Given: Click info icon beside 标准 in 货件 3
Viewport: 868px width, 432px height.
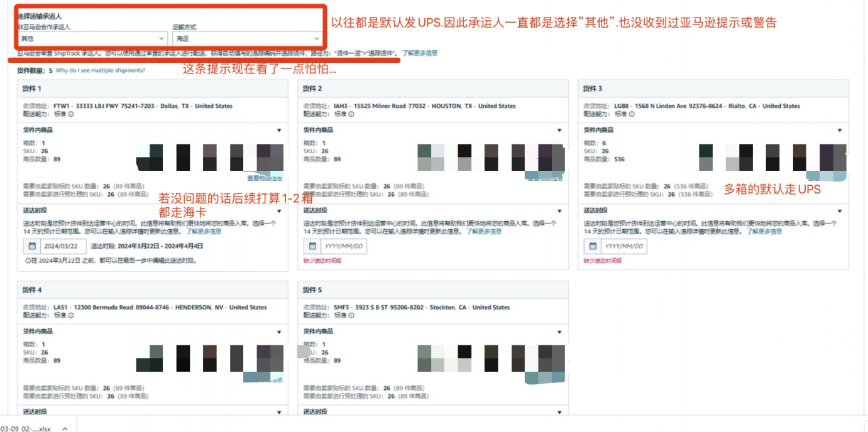Looking at the screenshot, I should tap(632, 114).
